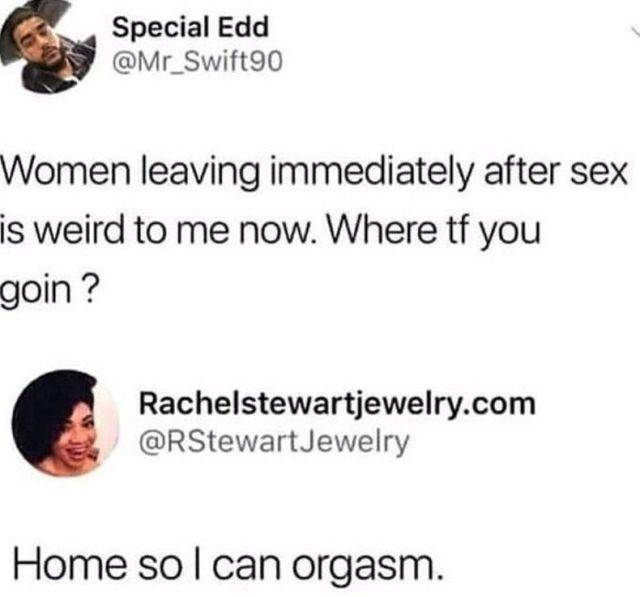
Task: Click the Rachelstewartjewelry.com display name
Action: (x=337, y=404)
